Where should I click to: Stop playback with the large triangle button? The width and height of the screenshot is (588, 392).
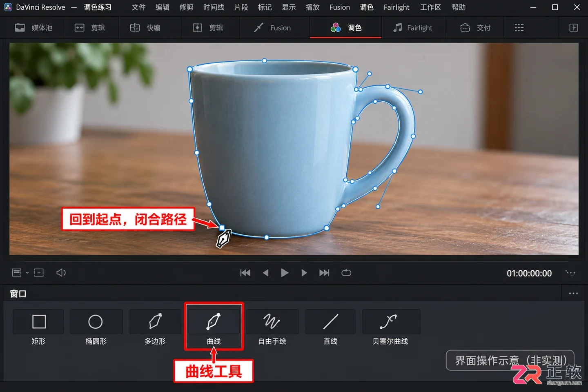point(285,273)
